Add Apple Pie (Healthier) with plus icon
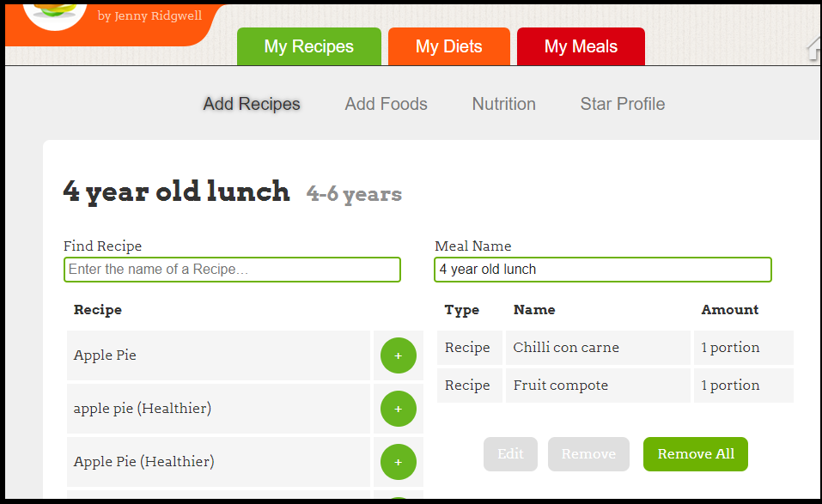The width and height of the screenshot is (822, 504). (x=398, y=462)
